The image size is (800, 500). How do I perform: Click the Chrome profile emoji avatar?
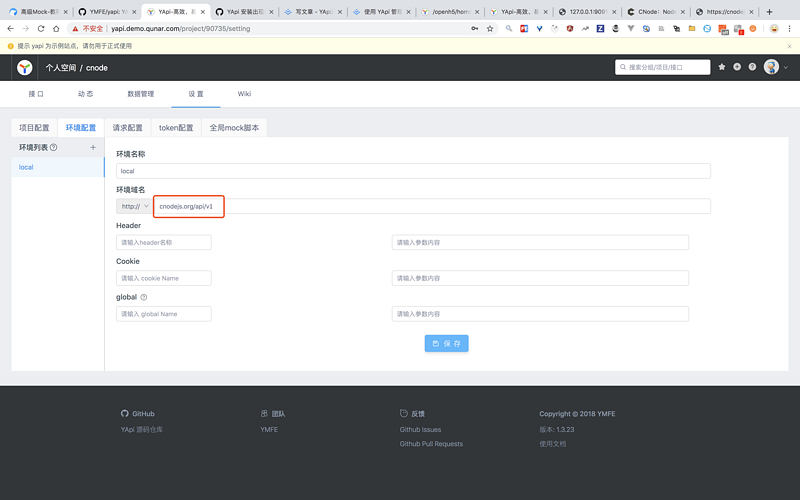774,29
